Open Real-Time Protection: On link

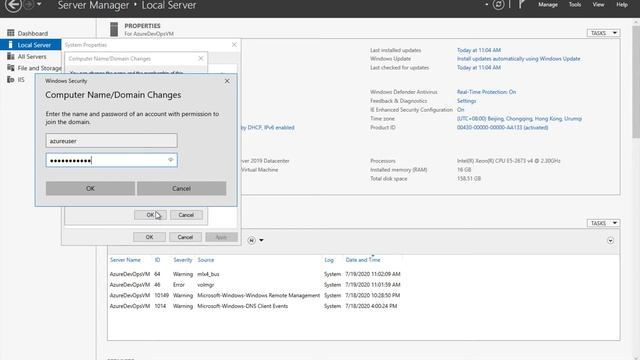tap(486, 92)
